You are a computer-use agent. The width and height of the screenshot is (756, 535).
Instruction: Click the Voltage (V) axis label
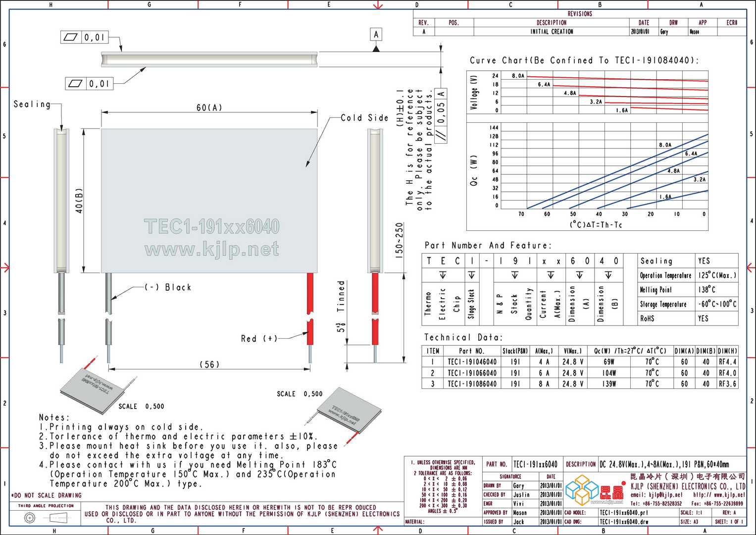coord(474,93)
